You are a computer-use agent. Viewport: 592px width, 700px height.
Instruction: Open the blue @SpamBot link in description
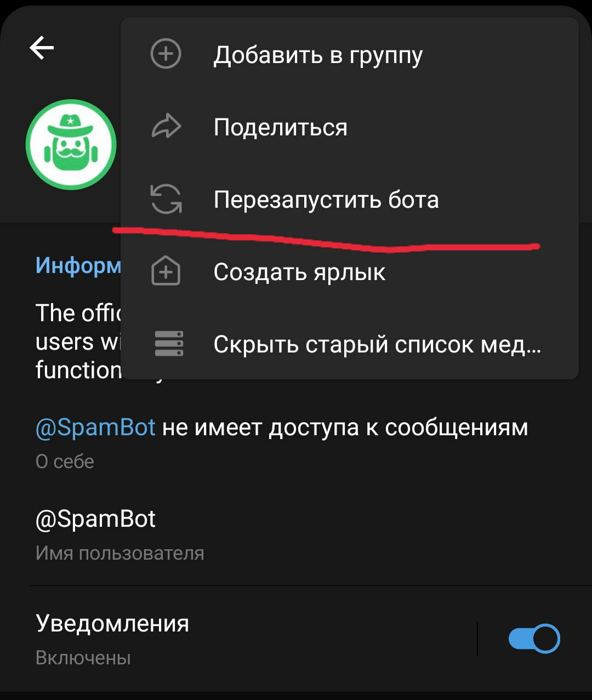pyautogui.click(x=95, y=428)
